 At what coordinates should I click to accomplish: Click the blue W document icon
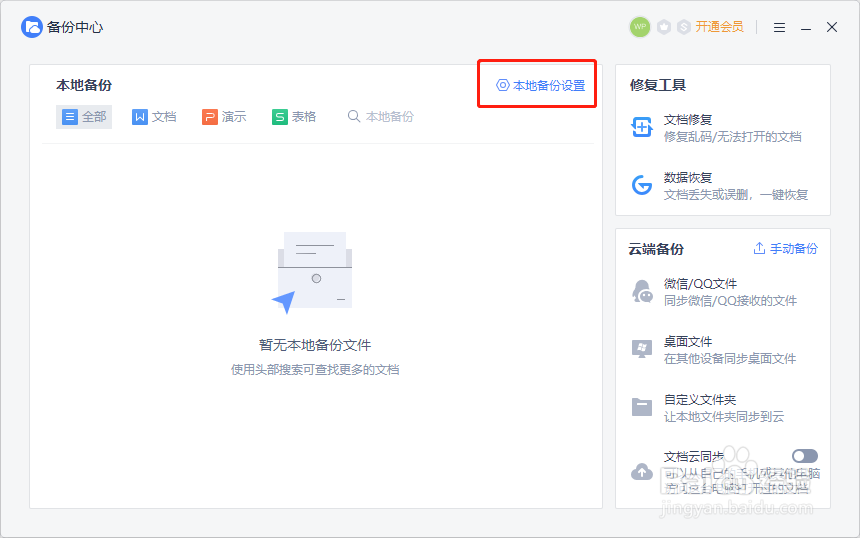coord(140,117)
